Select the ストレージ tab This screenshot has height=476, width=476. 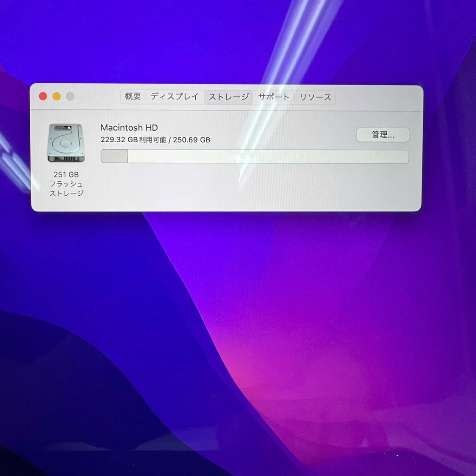coord(229,97)
